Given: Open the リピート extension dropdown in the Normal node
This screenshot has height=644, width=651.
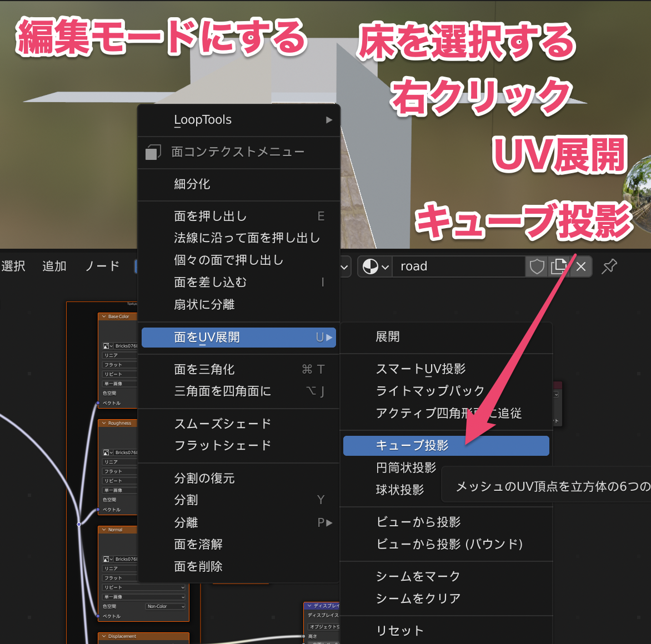Looking at the screenshot, I should (143, 587).
